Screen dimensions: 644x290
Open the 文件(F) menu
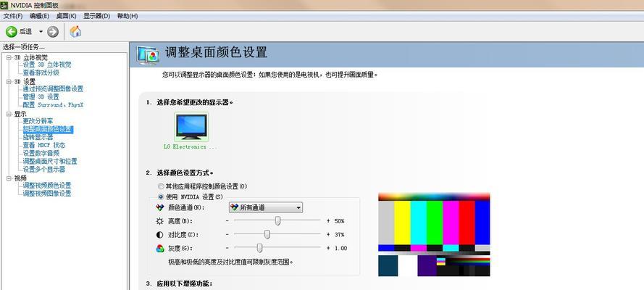pos(13,16)
